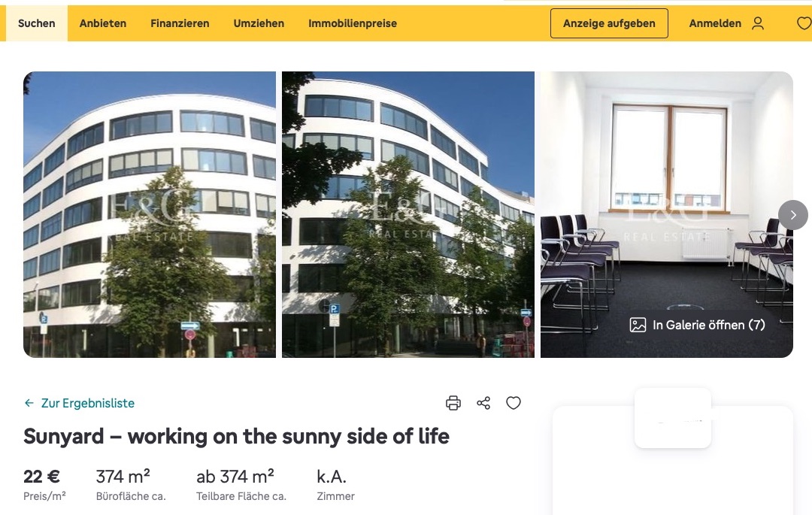Open In Galerie öffnen (7) button
The width and height of the screenshot is (812, 515).
click(697, 325)
